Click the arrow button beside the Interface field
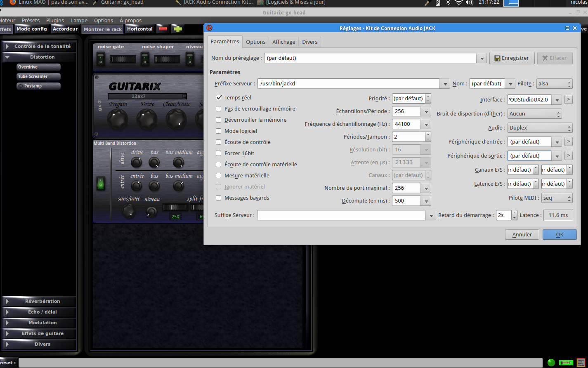 (x=568, y=99)
